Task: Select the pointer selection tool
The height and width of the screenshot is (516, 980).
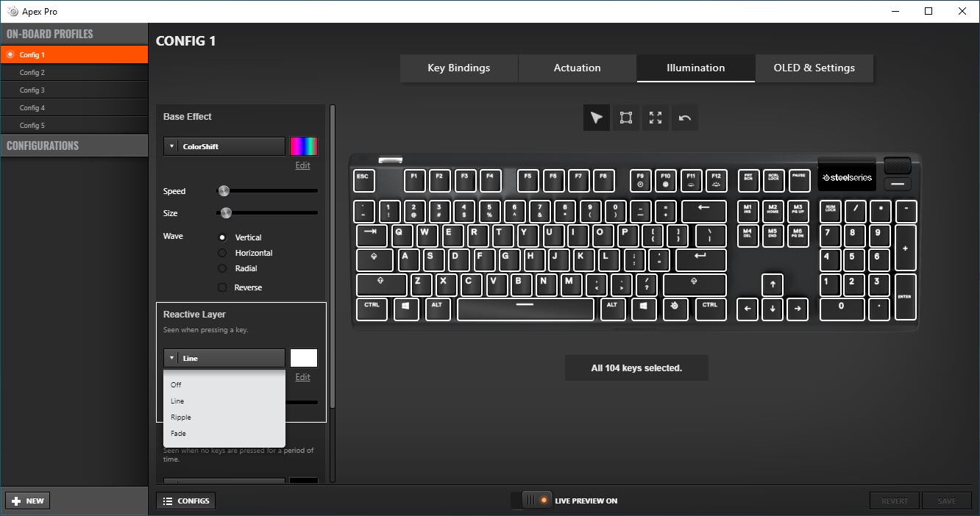Action: click(x=597, y=118)
